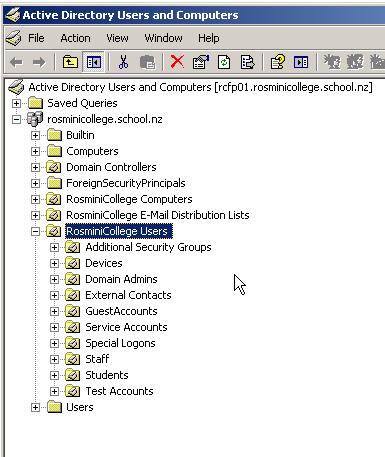Image resolution: width=385 pixels, height=457 pixels.
Task: Click the title bar application icon
Action: pos(13,15)
